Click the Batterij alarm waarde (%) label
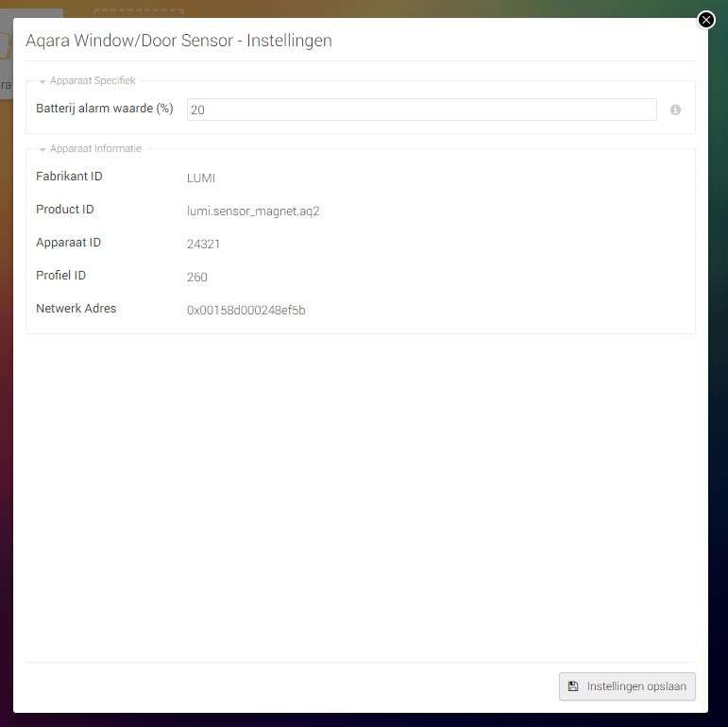Screen dimensions: 728x727 click(x=104, y=109)
